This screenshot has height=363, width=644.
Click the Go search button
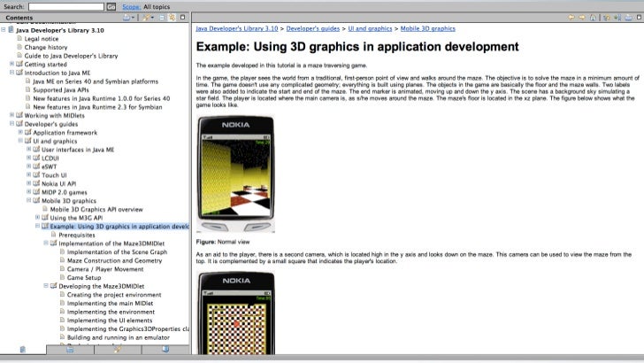point(111,6)
